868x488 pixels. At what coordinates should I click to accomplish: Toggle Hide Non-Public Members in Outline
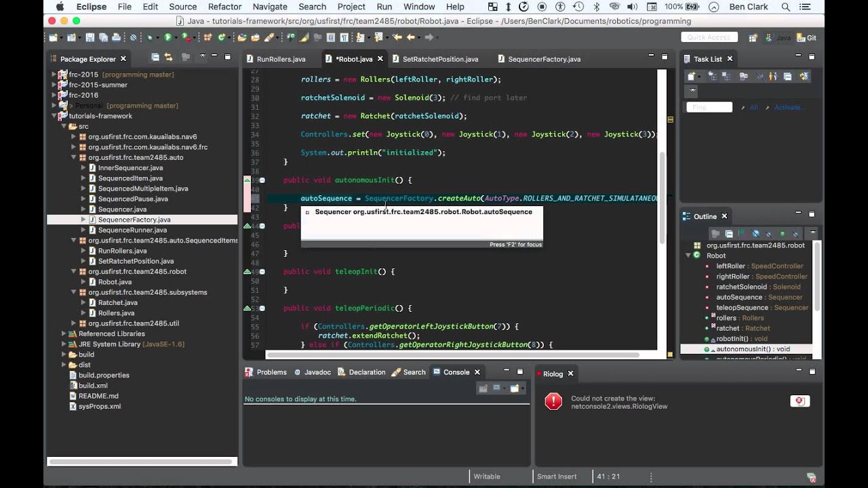783,234
